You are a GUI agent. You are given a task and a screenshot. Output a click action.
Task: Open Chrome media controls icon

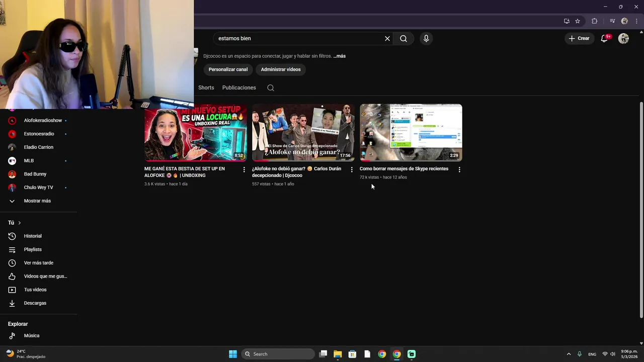coord(612,21)
